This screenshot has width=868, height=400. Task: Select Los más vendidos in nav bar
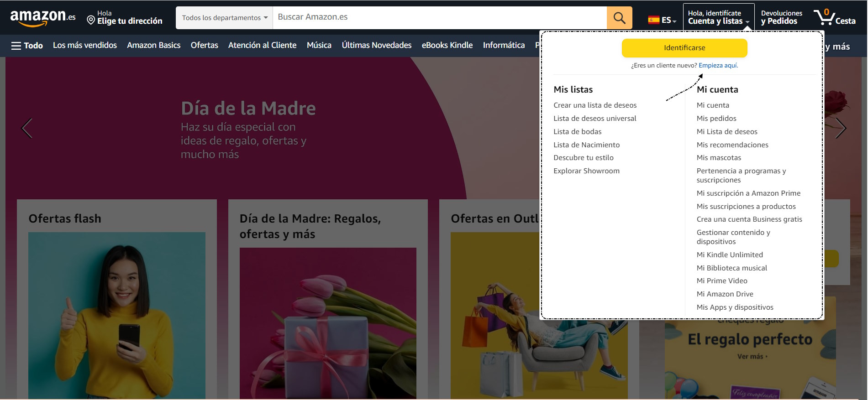coord(85,45)
